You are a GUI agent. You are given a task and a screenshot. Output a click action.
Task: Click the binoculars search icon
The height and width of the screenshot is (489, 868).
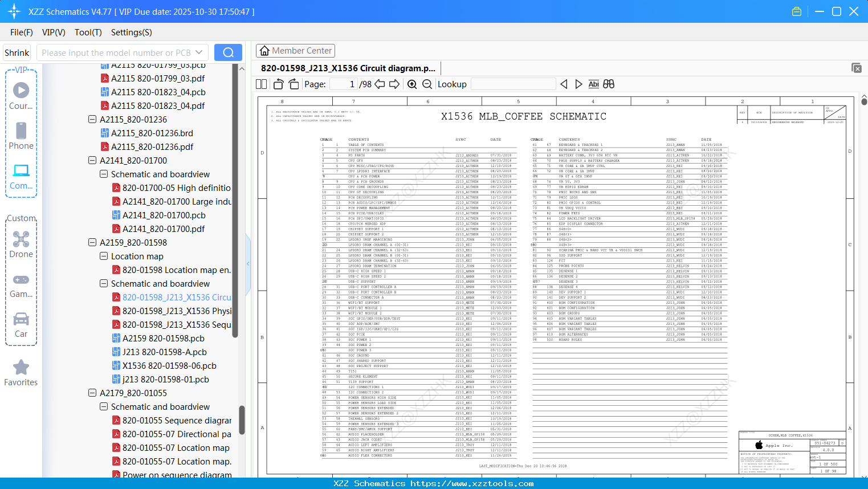tap(609, 84)
